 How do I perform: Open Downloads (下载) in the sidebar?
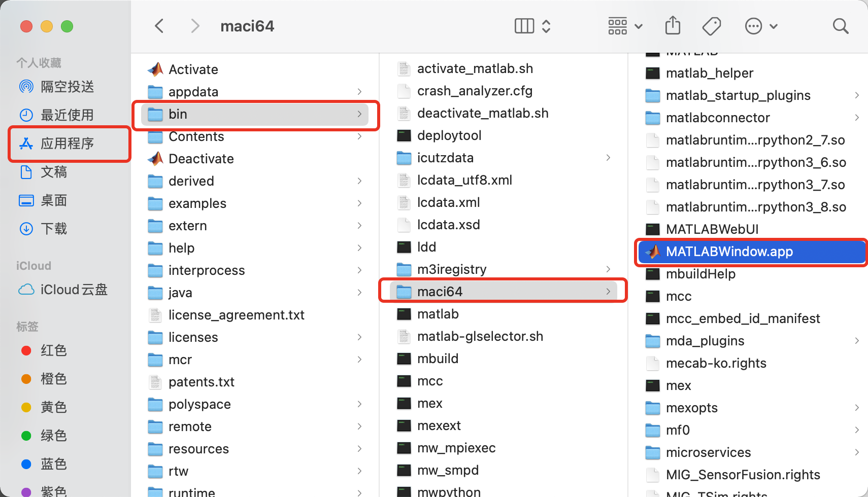point(43,229)
